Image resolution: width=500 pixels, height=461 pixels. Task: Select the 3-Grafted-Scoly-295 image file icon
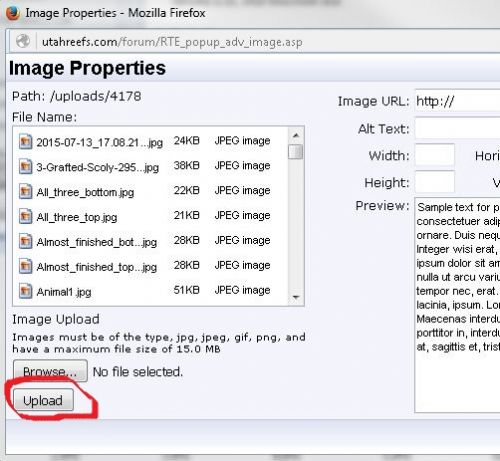[x=25, y=166]
